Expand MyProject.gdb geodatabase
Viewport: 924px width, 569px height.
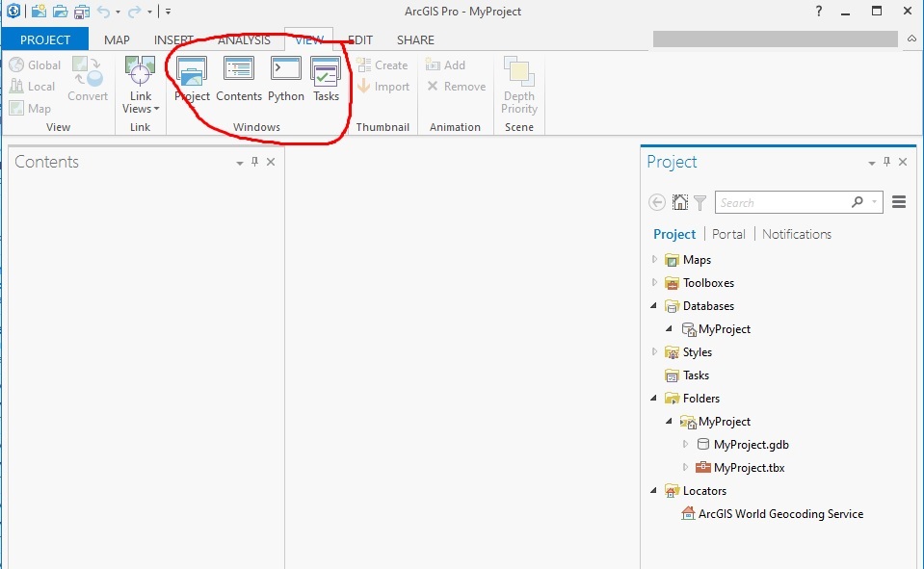tap(685, 444)
